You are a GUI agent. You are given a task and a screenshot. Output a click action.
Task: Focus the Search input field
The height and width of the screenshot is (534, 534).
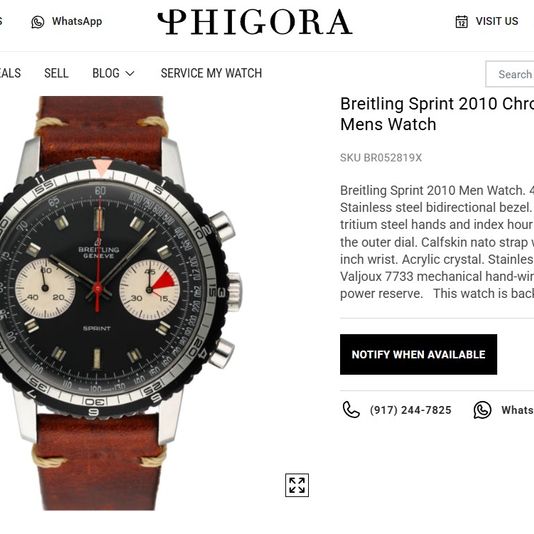510,74
